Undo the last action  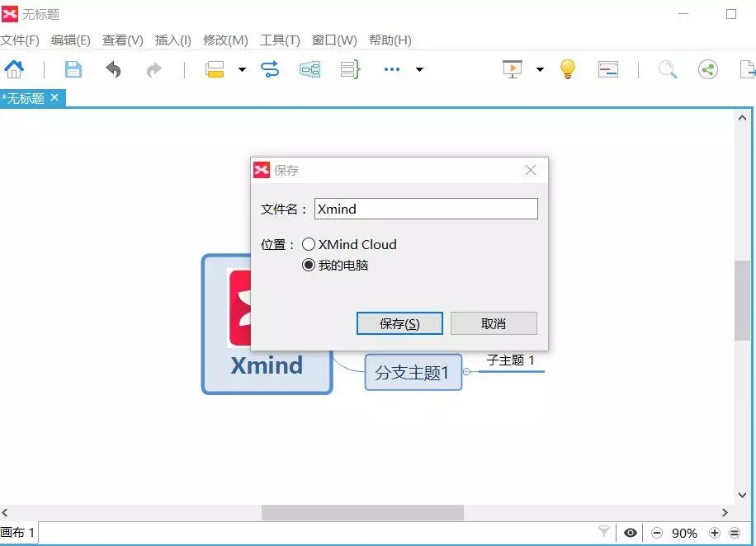tap(113, 69)
